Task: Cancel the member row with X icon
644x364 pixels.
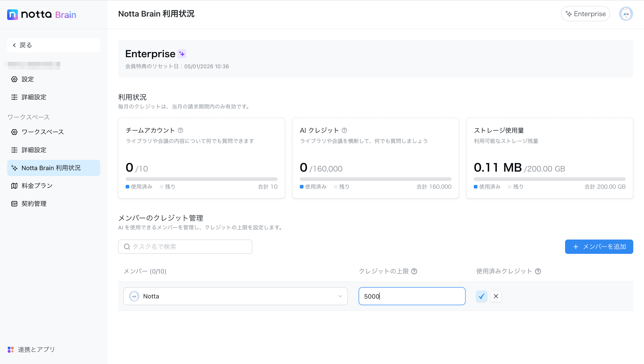Action: tap(496, 296)
